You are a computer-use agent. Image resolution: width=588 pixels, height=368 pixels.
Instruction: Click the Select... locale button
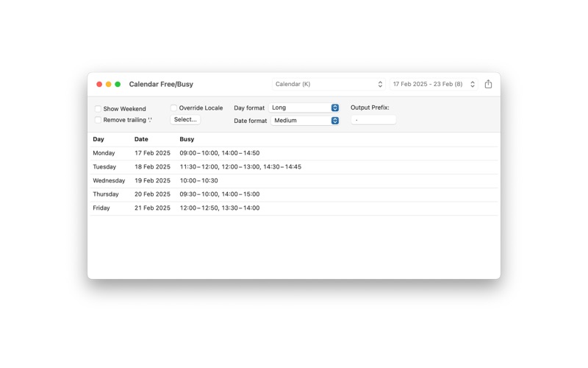click(x=185, y=119)
